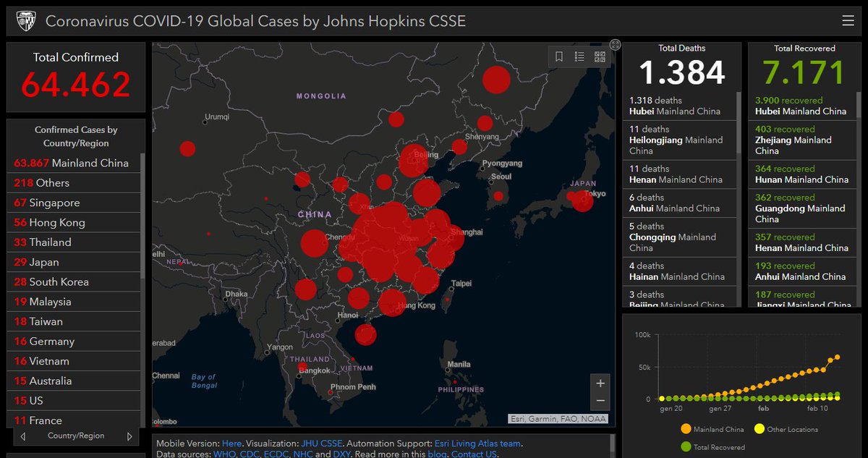Select the Country/Region tab label

pos(76,436)
